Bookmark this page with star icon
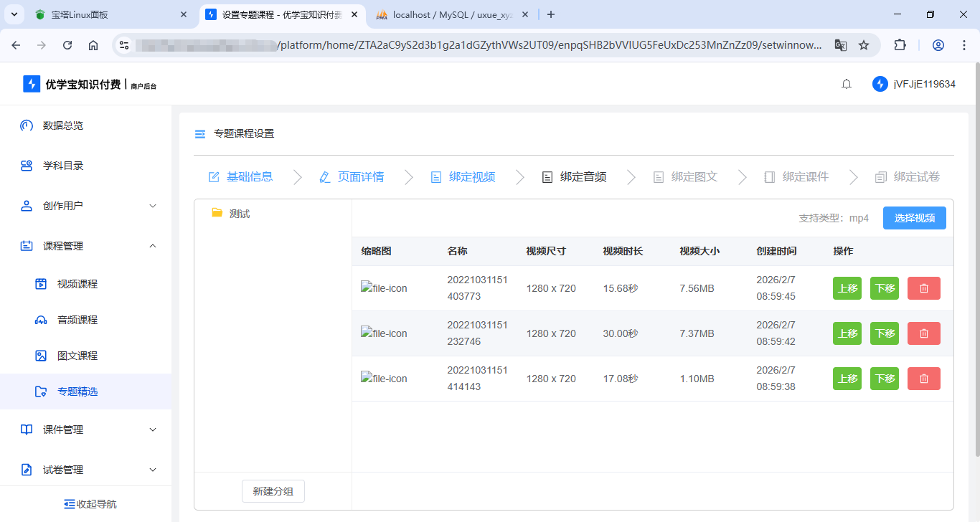The width and height of the screenshot is (980, 522). (864, 45)
